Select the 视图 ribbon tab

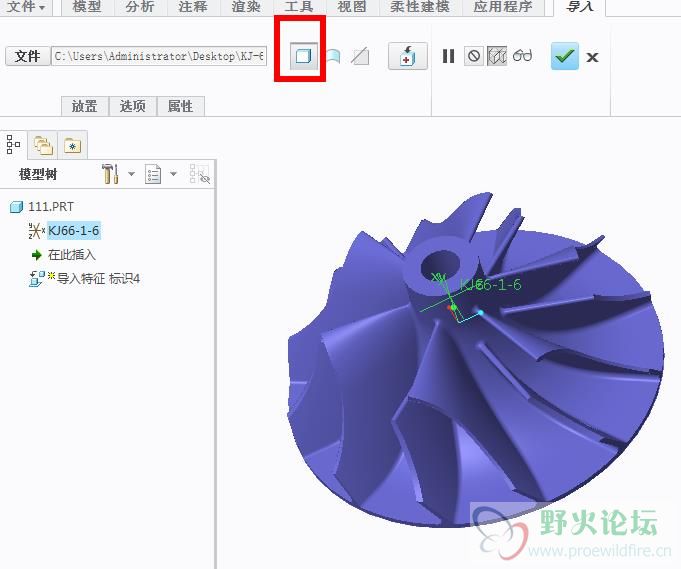[x=352, y=7]
